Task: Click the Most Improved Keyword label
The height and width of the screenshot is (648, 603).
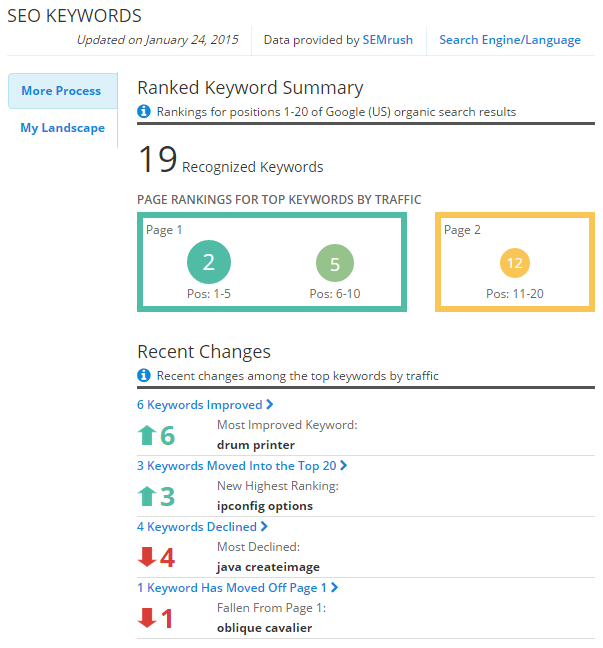Action: click(x=287, y=425)
